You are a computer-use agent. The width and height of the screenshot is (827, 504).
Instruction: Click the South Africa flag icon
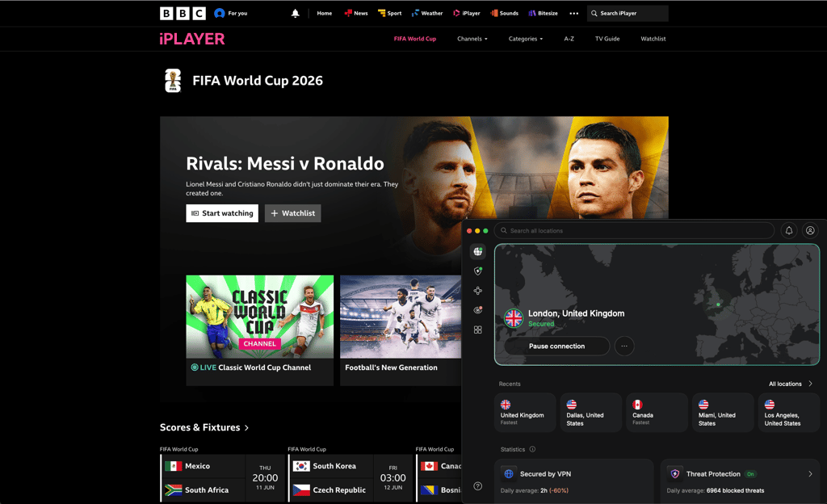click(174, 489)
